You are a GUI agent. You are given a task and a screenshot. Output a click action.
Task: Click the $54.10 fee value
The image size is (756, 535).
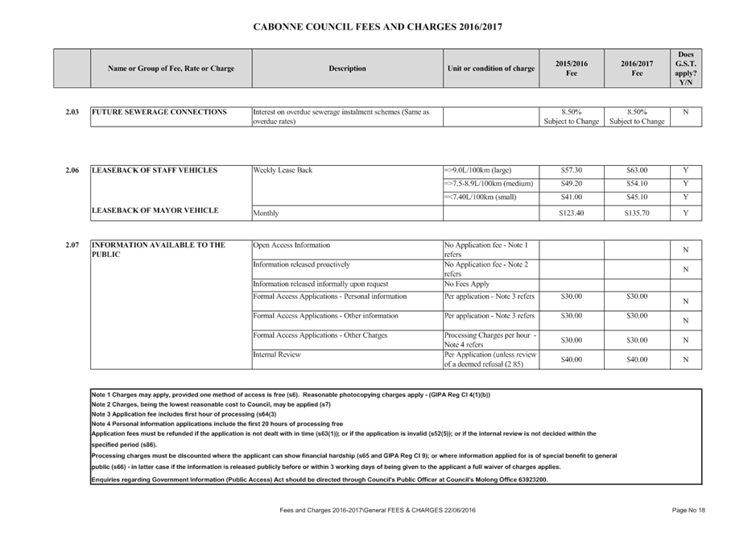637,184
